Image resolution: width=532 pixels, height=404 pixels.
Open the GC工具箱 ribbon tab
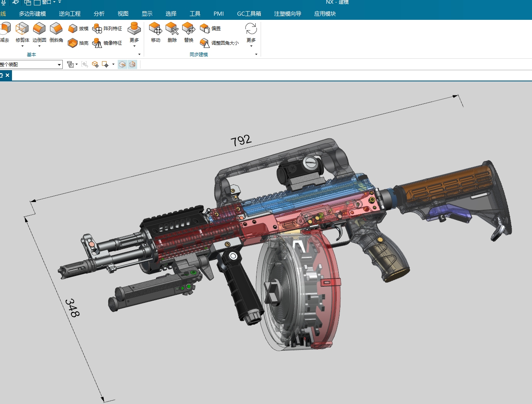(x=249, y=14)
